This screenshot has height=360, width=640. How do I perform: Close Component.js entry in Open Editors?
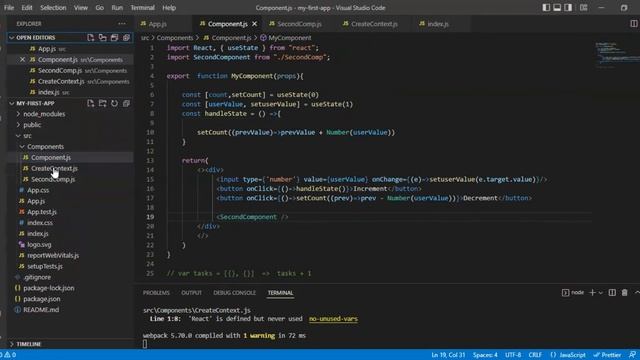click(x=22, y=60)
